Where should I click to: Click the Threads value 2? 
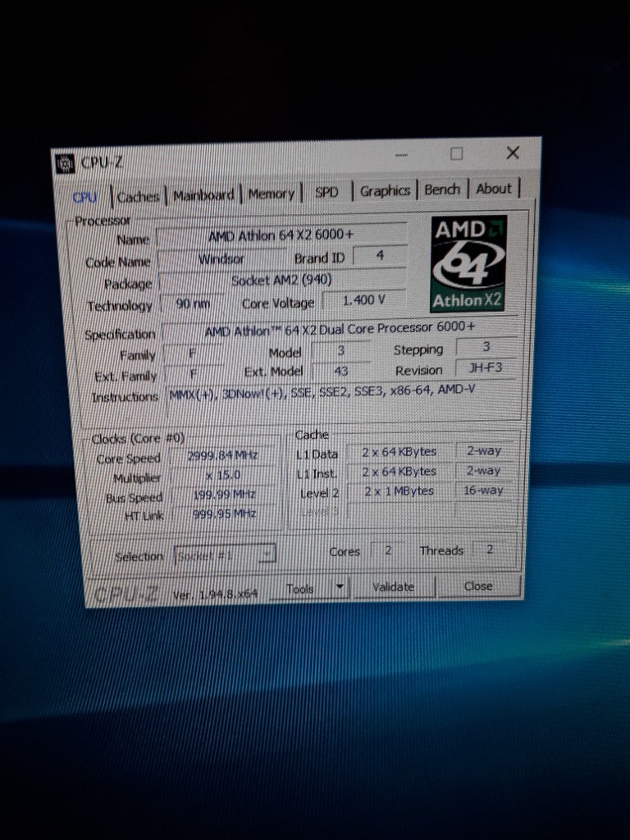point(489,549)
